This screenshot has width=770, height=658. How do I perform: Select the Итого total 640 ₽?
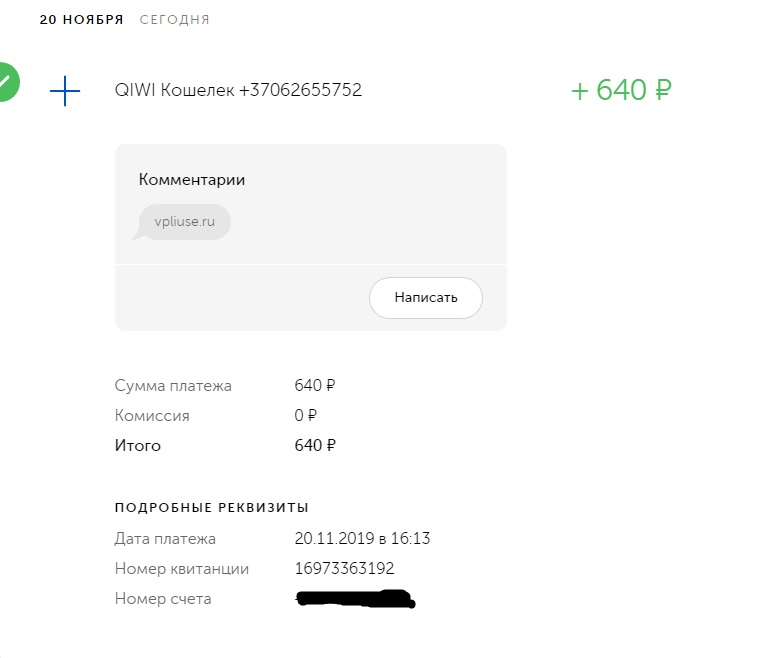(x=315, y=445)
